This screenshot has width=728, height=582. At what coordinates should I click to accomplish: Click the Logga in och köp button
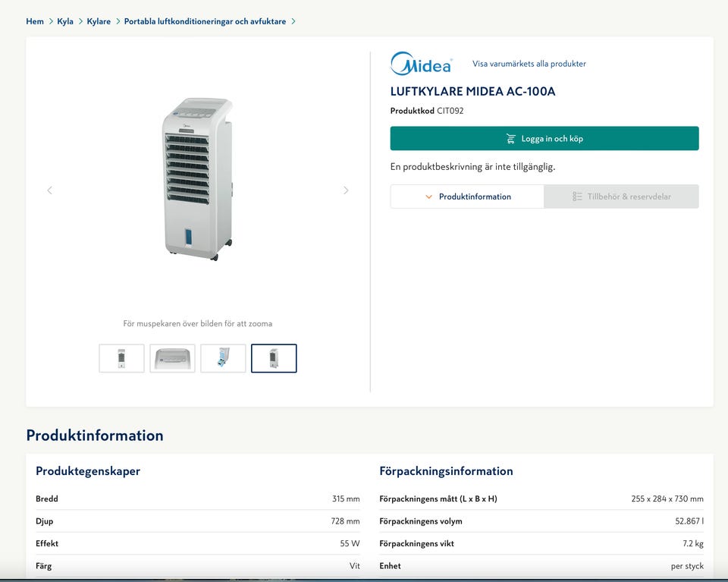[x=544, y=138]
